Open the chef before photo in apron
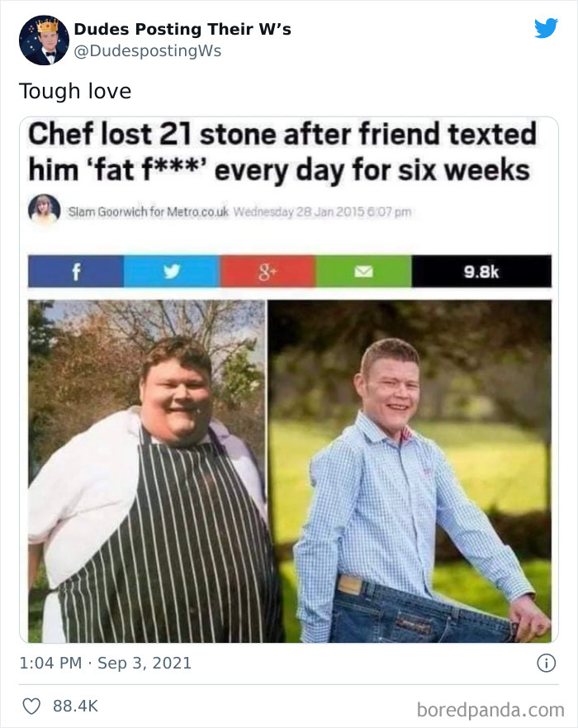 click(x=147, y=471)
